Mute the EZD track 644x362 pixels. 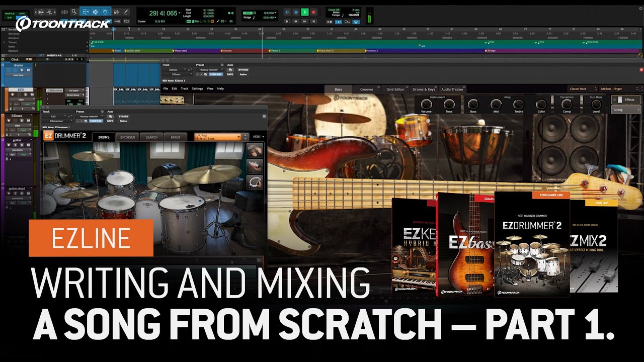(32, 95)
